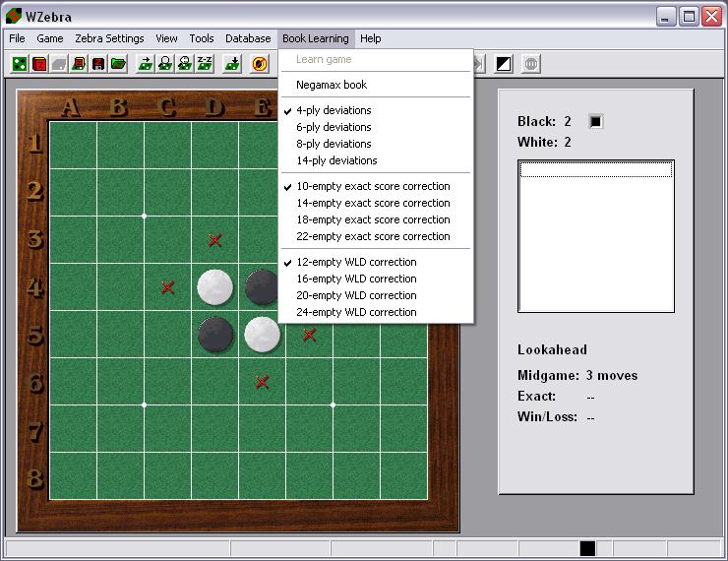Click the Lookahead heading

[x=553, y=349]
